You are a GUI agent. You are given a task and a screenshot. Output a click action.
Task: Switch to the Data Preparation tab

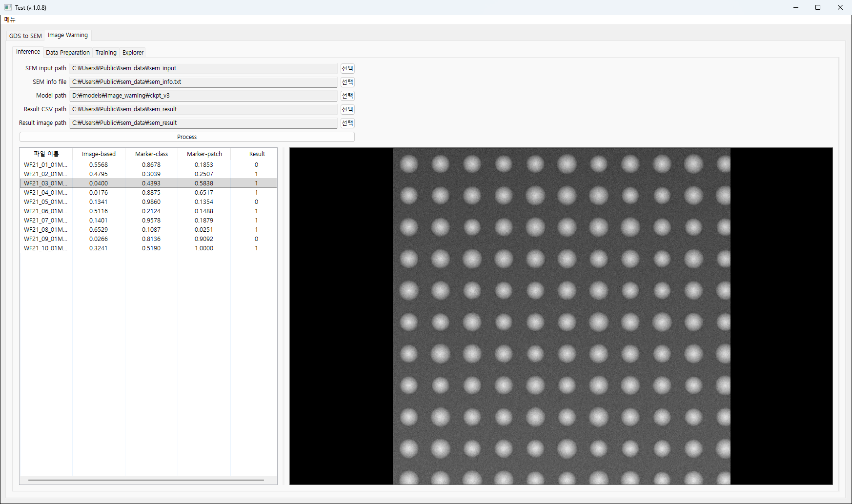(x=68, y=53)
